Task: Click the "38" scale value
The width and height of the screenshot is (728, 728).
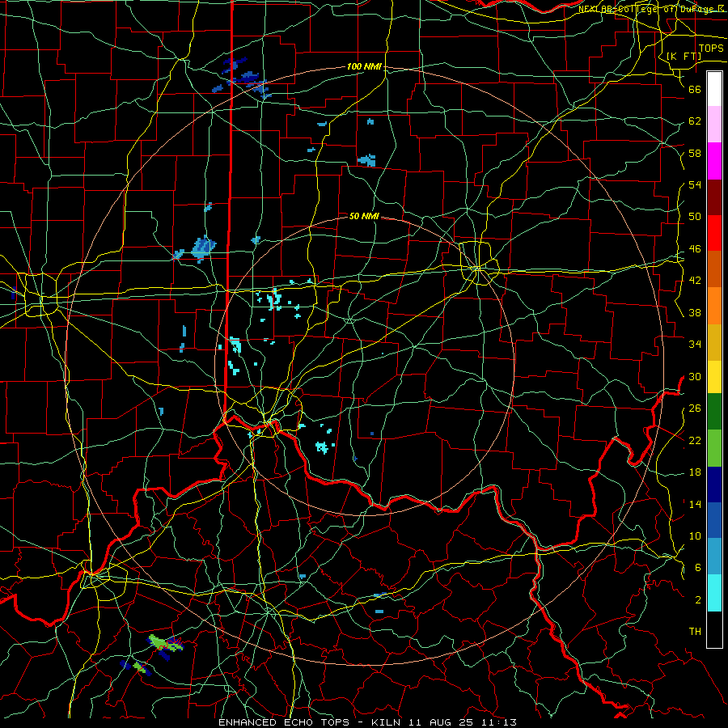Action: point(695,312)
